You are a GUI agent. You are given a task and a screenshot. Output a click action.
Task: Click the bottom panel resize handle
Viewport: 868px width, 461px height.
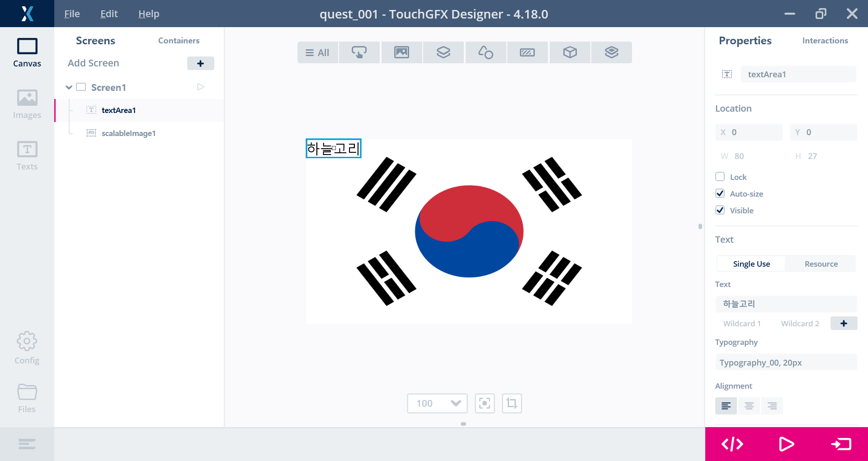pos(463,424)
